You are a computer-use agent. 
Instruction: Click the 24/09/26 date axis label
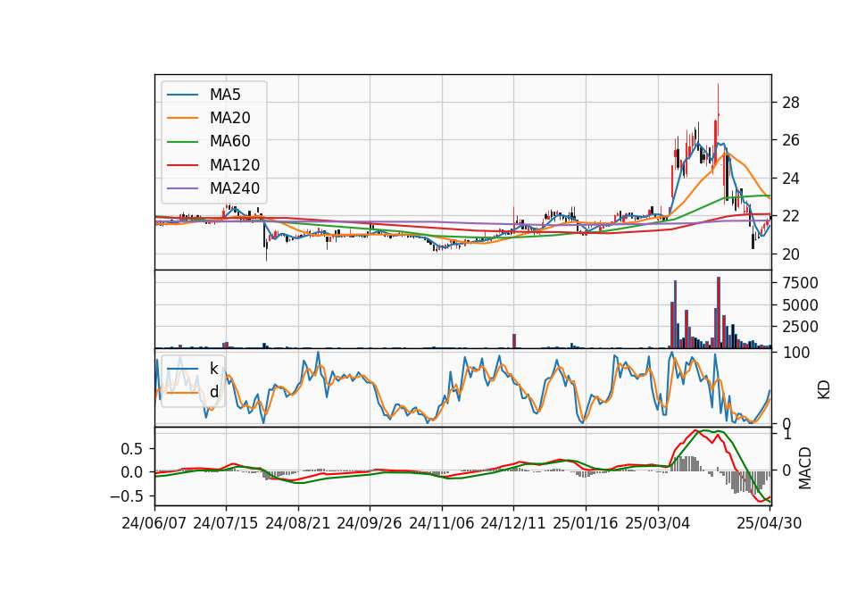(x=369, y=523)
